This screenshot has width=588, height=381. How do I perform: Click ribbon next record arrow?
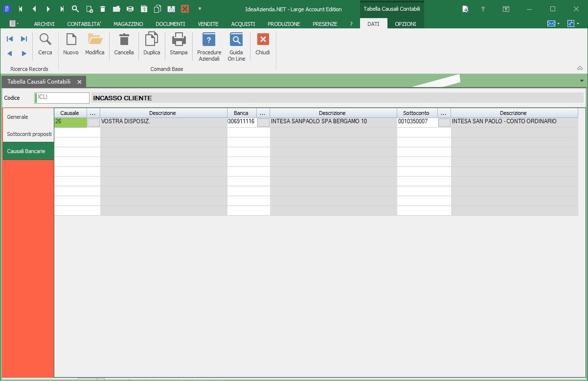[24, 53]
